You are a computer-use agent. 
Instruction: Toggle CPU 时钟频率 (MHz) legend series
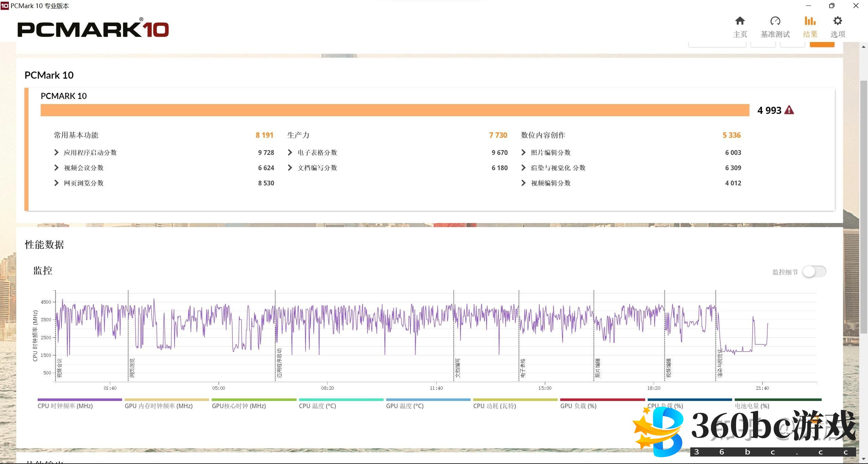pyautogui.click(x=65, y=406)
